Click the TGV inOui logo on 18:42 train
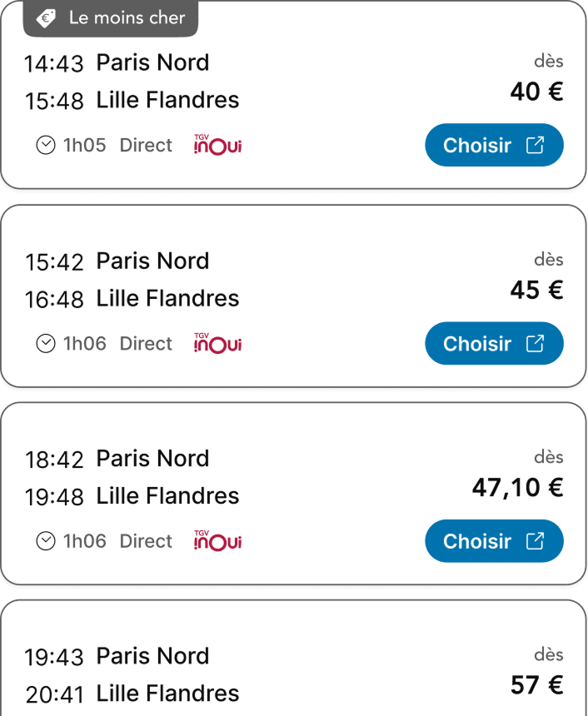 pyautogui.click(x=217, y=541)
